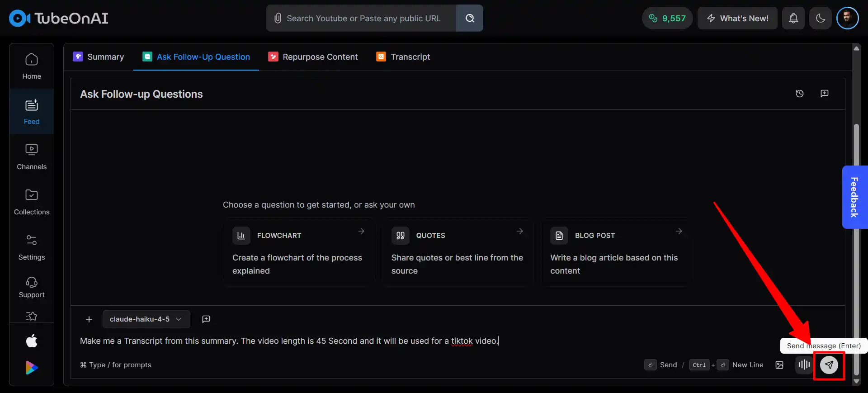This screenshot has height=393, width=868.
Task: Switch to the Repurpose Content tab
Action: (313, 57)
